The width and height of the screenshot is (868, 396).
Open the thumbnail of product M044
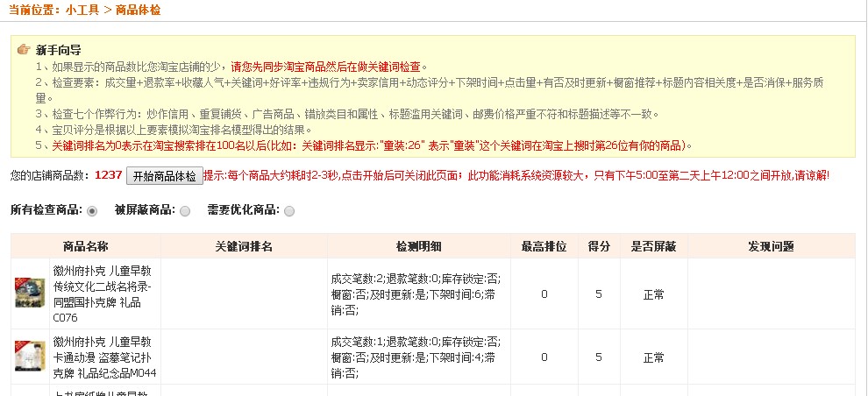pyautogui.click(x=30, y=357)
